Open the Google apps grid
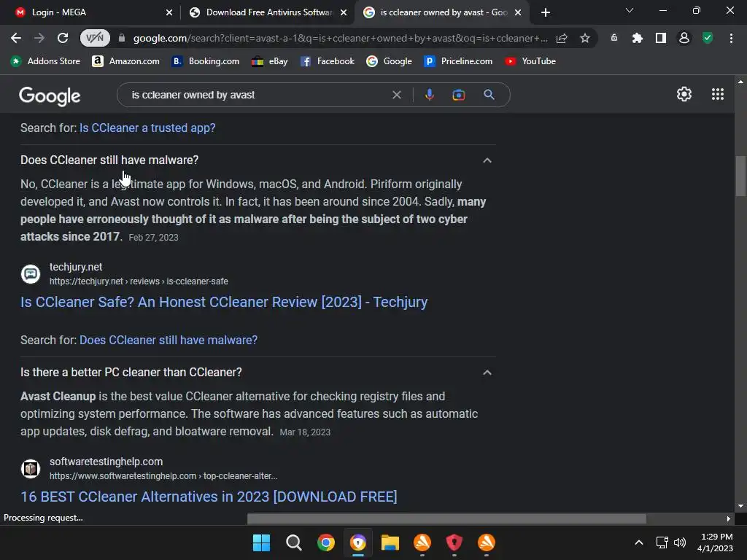This screenshot has width=747, height=560. [718, 94]
